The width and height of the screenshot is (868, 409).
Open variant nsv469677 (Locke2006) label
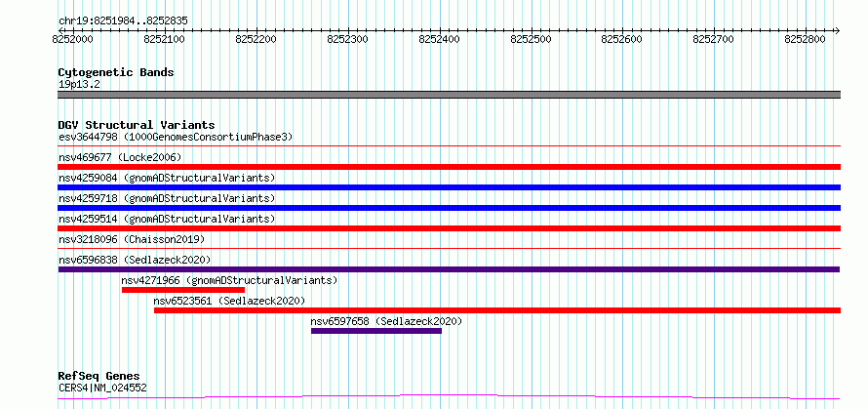pyautogui.click(x=120, y=157)
